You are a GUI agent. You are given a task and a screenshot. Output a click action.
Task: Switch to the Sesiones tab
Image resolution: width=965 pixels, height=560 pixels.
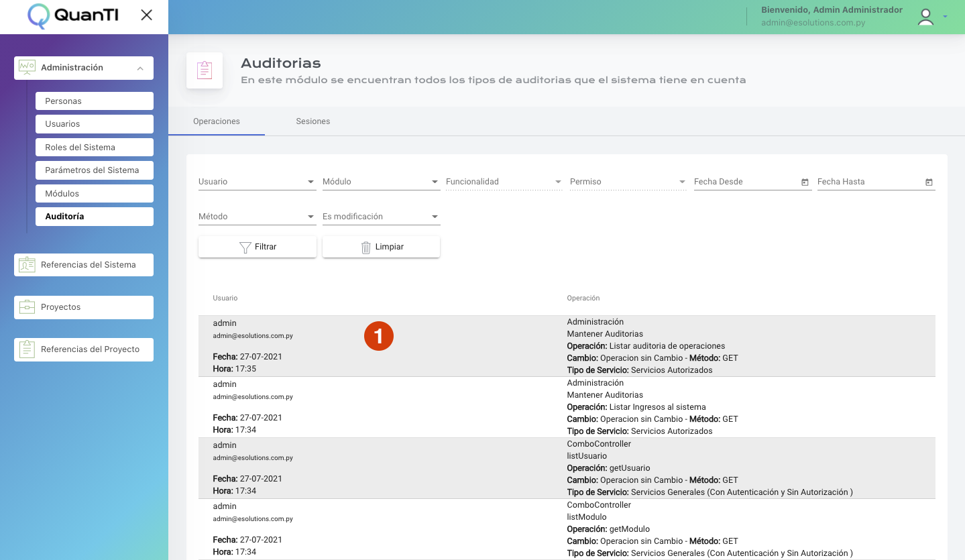point(313,121)
